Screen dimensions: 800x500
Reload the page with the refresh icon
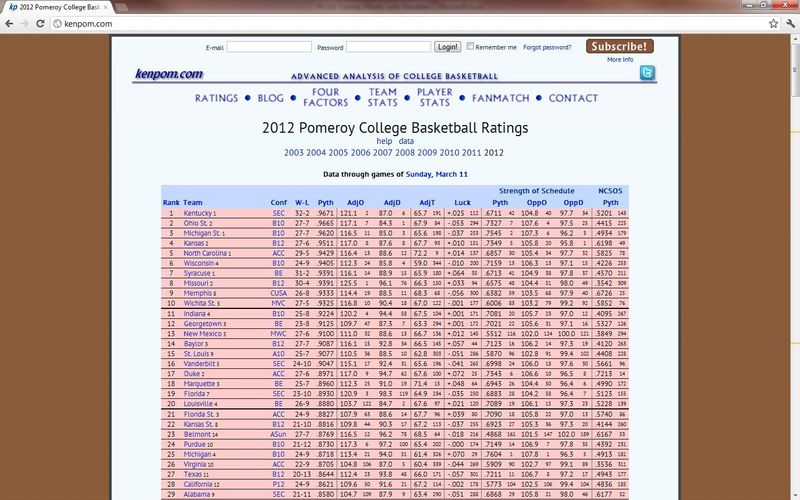click(40, 23)
